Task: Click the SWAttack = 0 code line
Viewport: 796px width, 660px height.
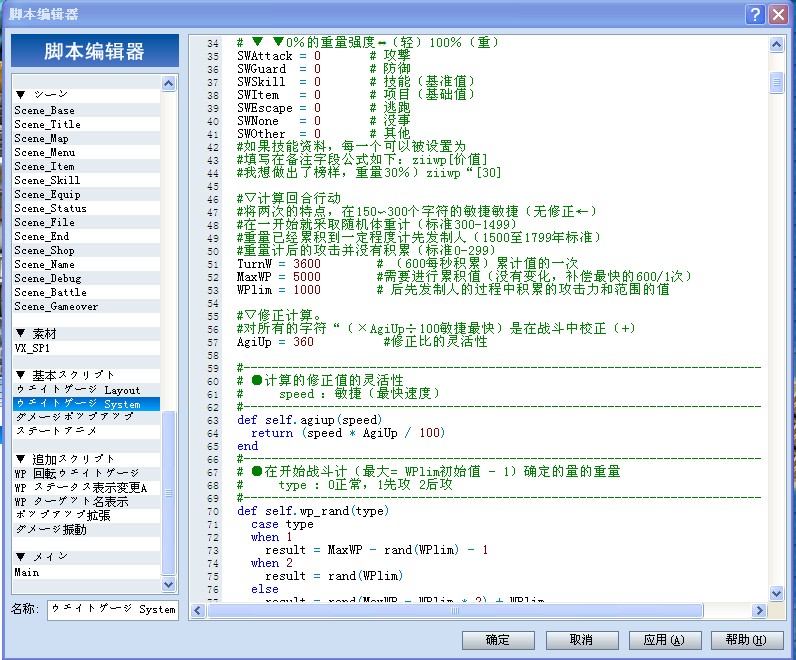Action: tap(279, 56)
